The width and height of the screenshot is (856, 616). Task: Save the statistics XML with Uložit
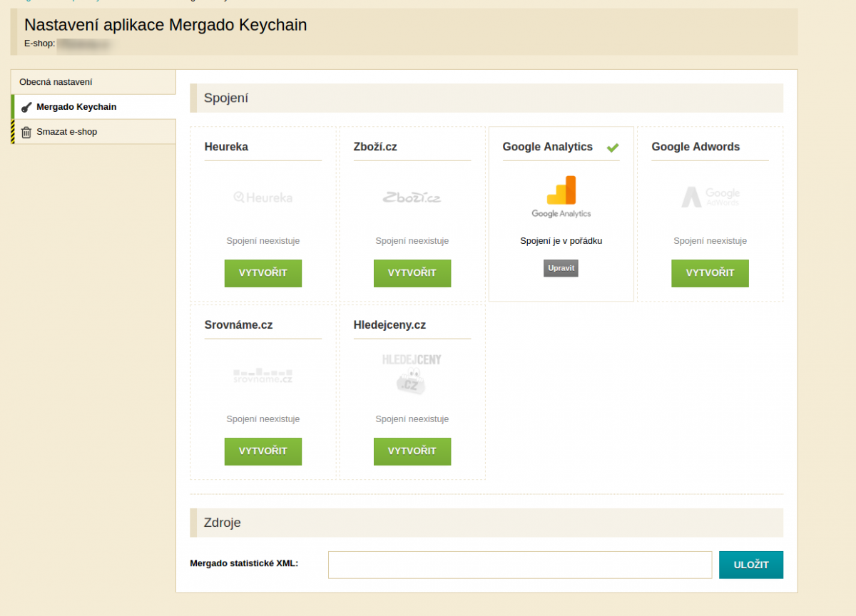(x=751, y=565)
